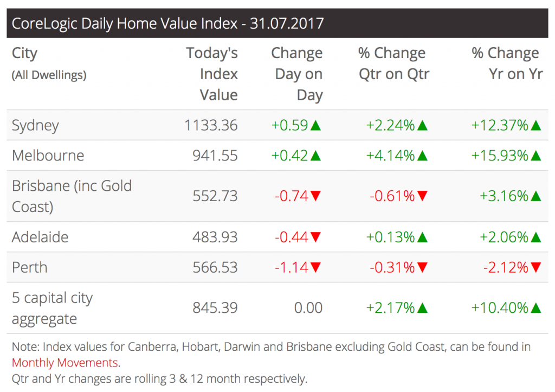Click the green up arrow beside Sydney +0.59

pos(316,126)
